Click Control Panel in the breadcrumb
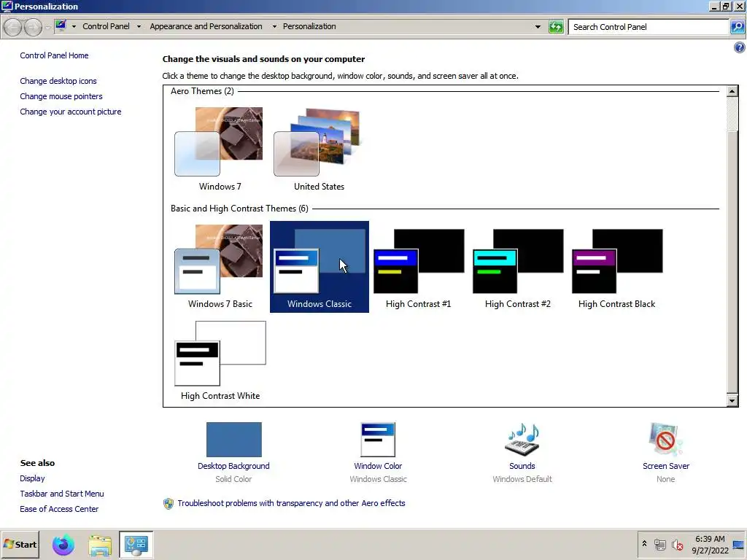This screenshot has height=560, width=747. [106, 26]
